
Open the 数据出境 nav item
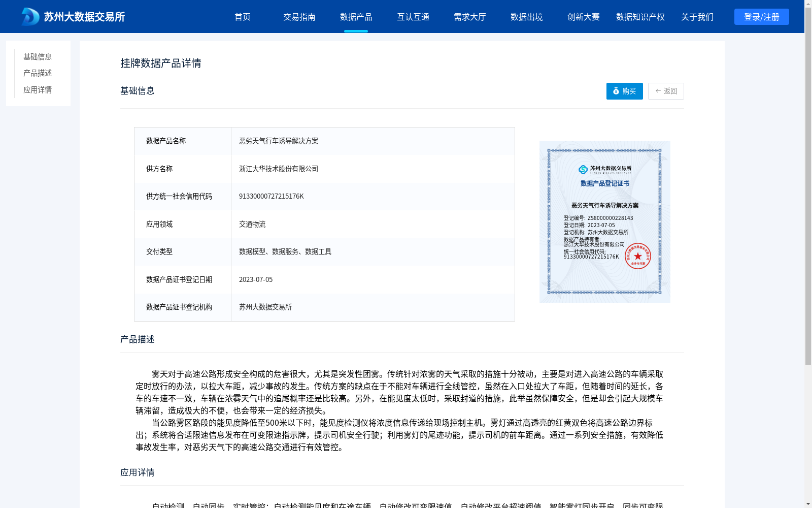[x=527, y=17]
